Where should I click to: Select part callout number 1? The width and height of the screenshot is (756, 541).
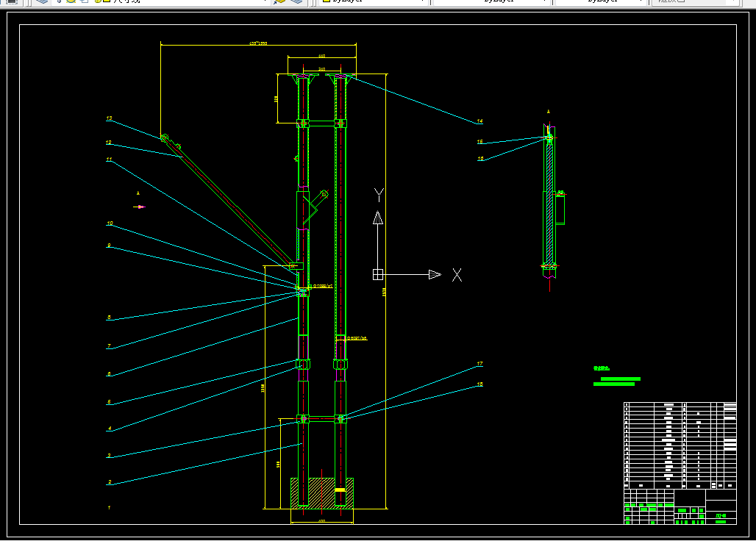click(x=109, y=507)
